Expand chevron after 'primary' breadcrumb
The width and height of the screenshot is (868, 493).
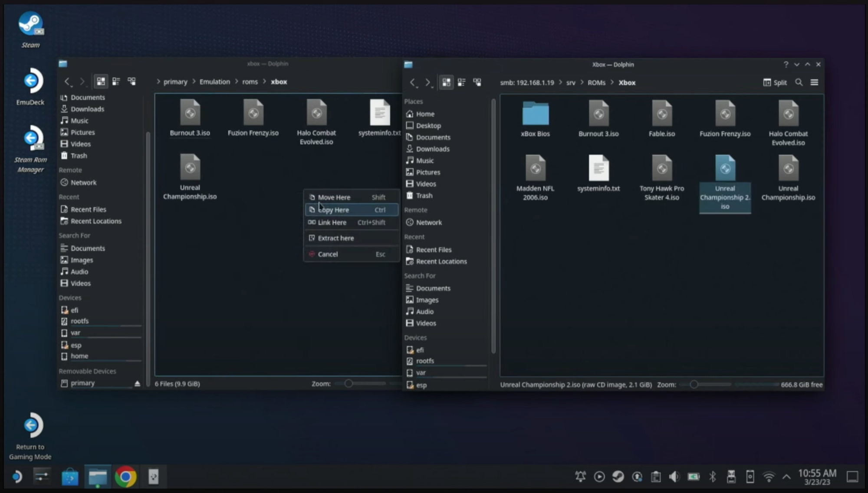click(x=194, y=82)
